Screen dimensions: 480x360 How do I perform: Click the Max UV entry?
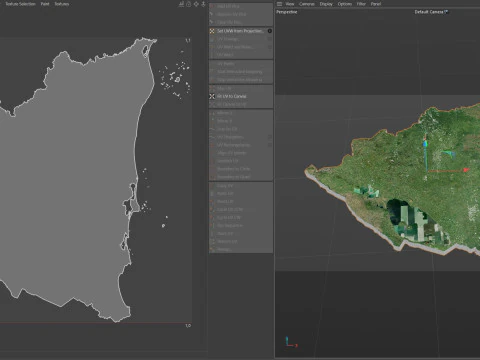[241, 89]
